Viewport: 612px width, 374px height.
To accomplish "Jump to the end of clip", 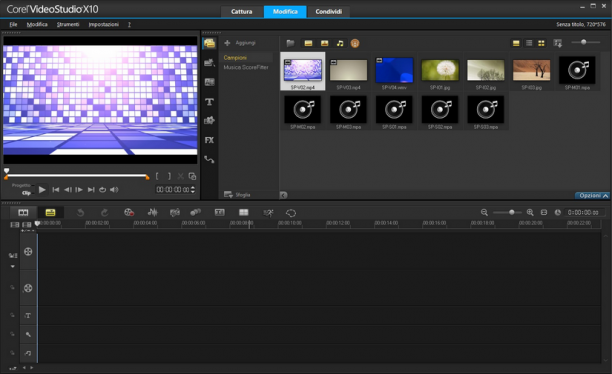I will point(91,190).
